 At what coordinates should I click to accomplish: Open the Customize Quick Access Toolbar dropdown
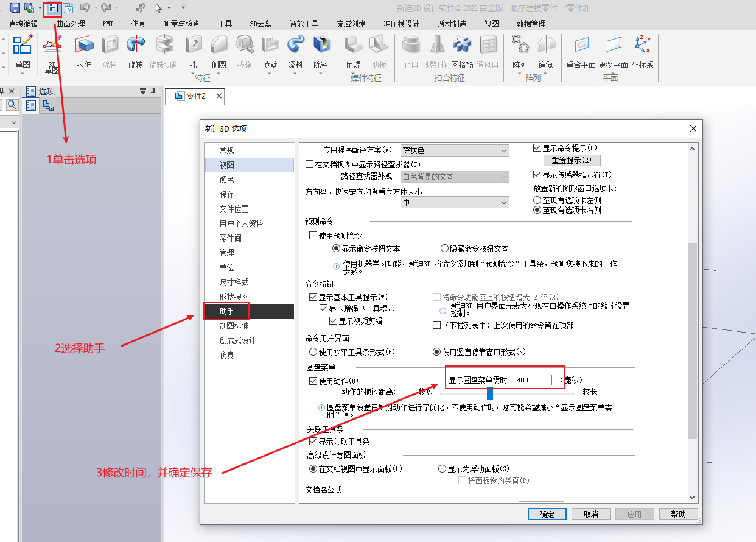pos(183,8)
